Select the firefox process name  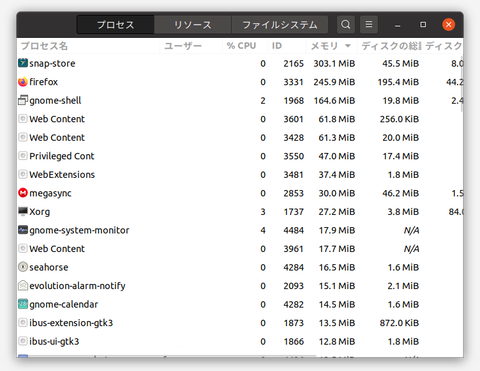[x=44, y=82]
